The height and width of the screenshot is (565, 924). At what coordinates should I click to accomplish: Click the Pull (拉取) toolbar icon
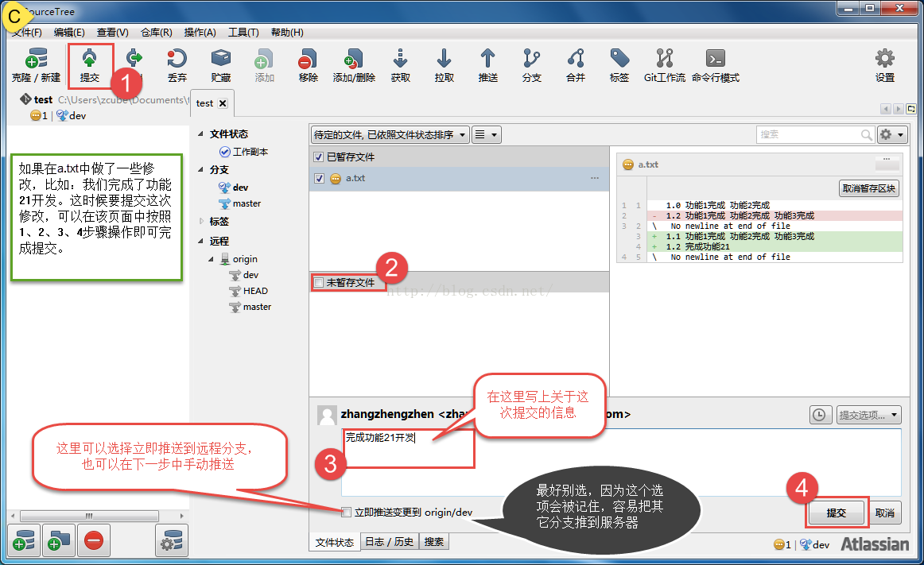pos(444,65)
